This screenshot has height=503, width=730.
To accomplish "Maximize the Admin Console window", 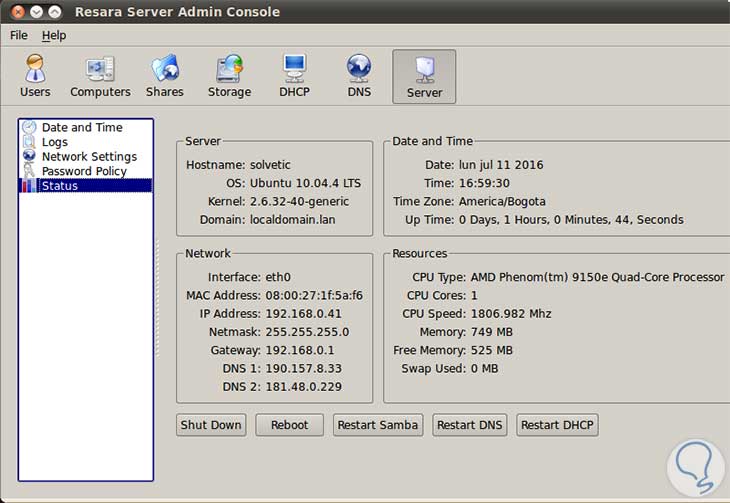I will (x=54, y=12).
